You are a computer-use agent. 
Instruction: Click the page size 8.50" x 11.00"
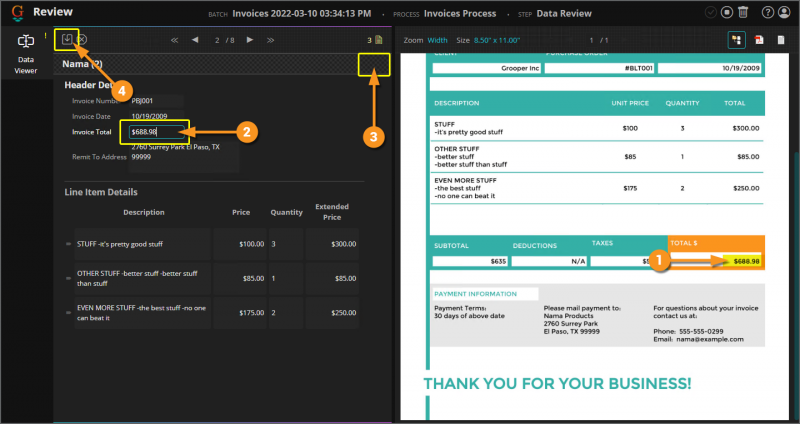[x=497, y=40]
